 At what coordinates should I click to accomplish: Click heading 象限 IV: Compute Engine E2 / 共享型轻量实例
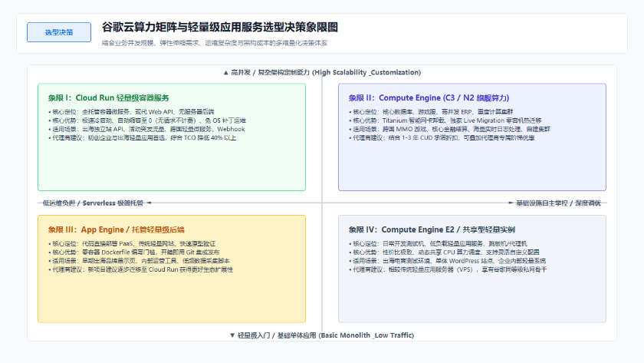432,229
